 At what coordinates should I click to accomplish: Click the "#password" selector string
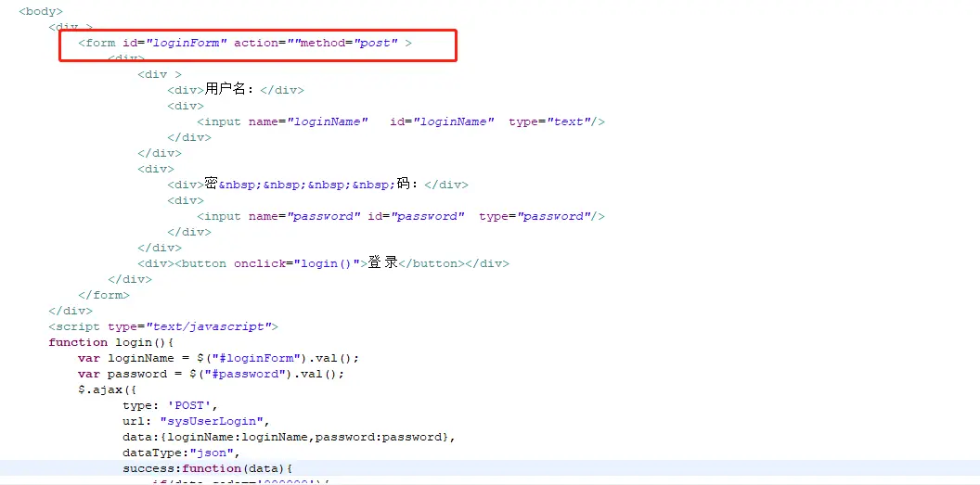pos(246,374)
